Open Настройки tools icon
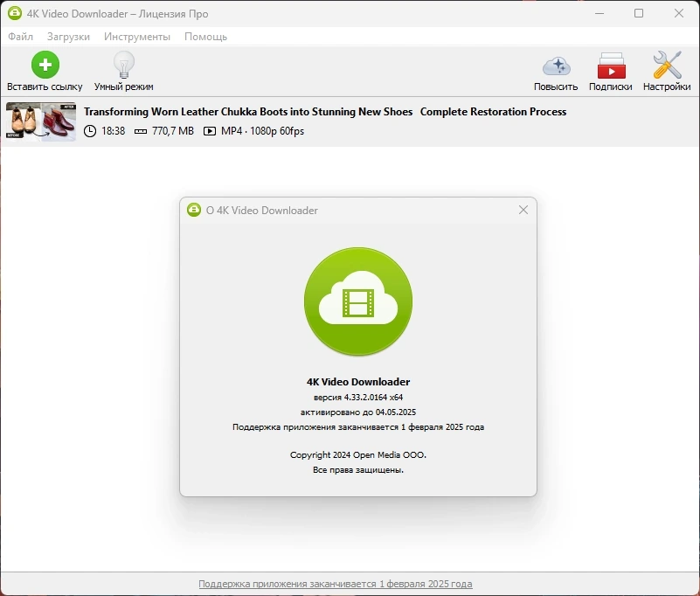 [x=667, y=66]
